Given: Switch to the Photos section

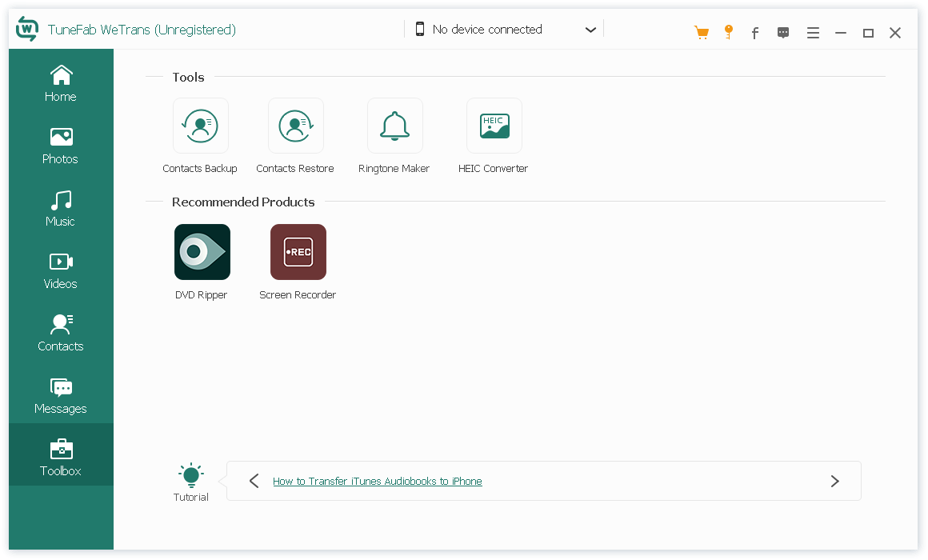Looking at the screenshot, I should (61, 146).
